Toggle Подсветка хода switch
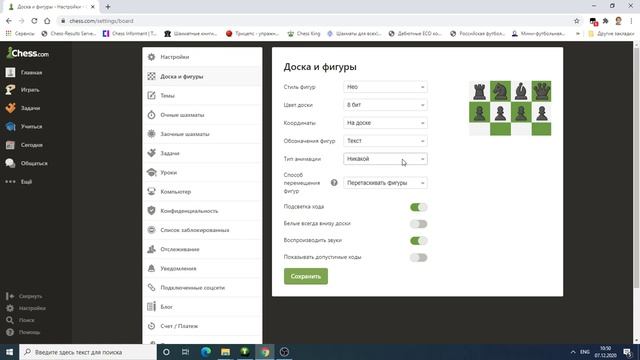 (x=419, y=207)
